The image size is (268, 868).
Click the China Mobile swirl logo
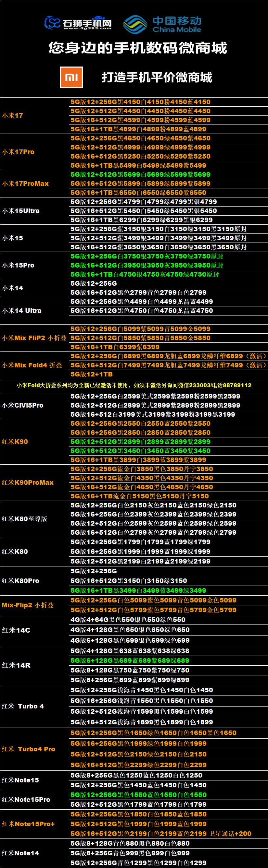click(135, 24)
